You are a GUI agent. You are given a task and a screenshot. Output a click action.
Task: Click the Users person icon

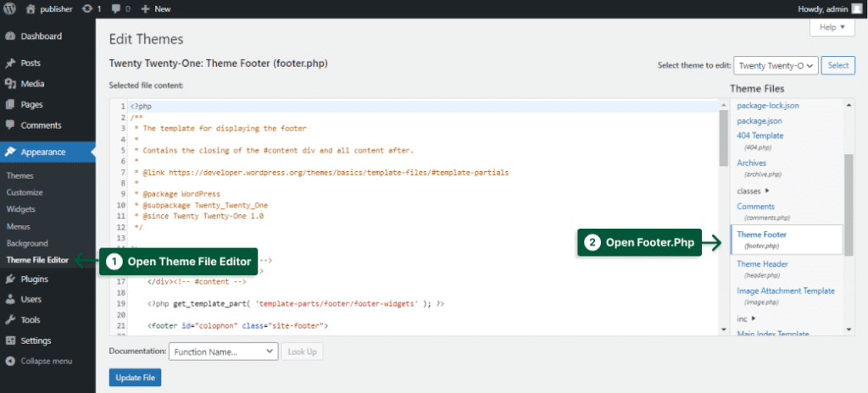pyautogui.click(x=10, y=300)
